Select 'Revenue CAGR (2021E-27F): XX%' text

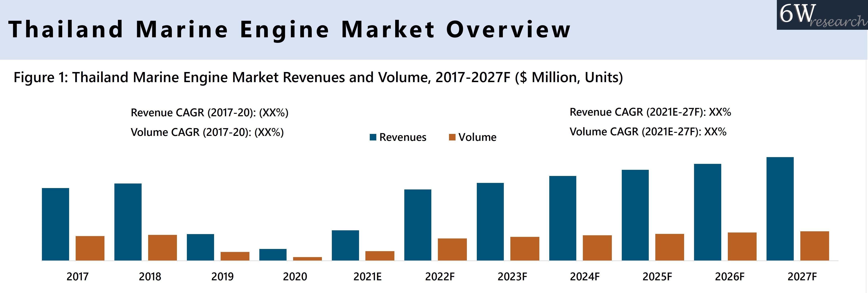tap(650, 112)
